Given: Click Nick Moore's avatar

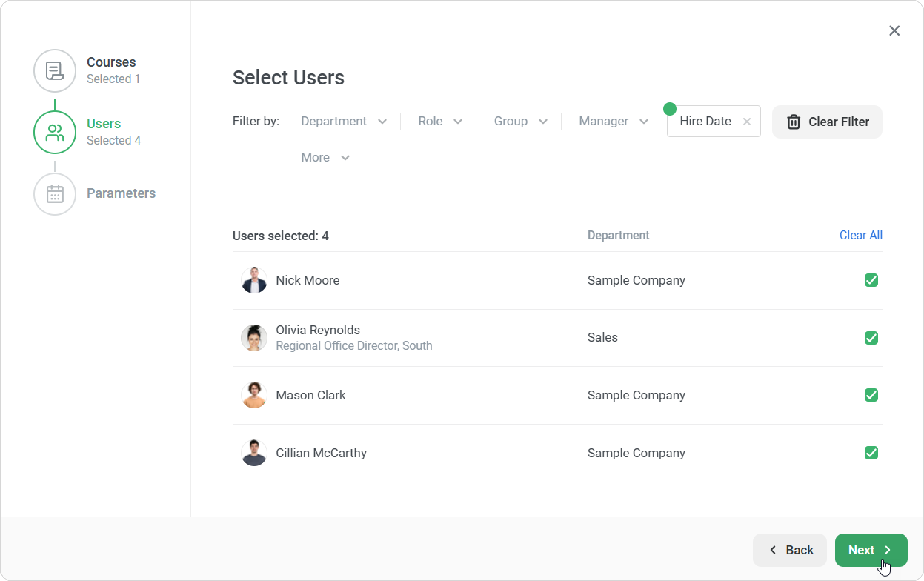Looking at the screenshot, I should pos(254,280).
